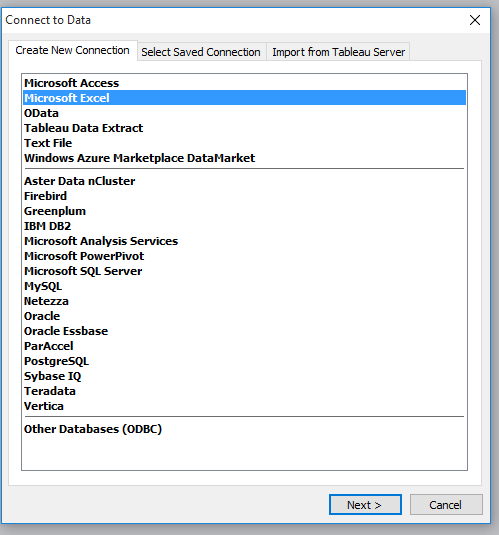Select Aster Data nCluster
This screenshot has width=499, height=535.
244,181
